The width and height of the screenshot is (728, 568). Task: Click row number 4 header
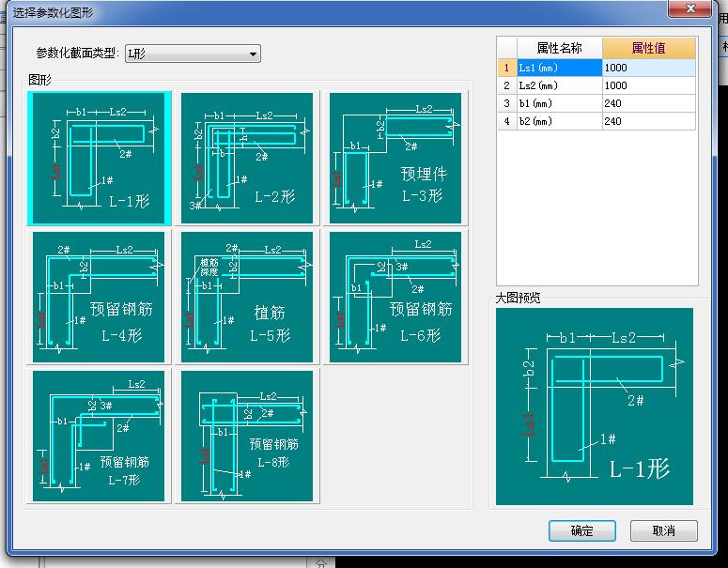(507, 121)
